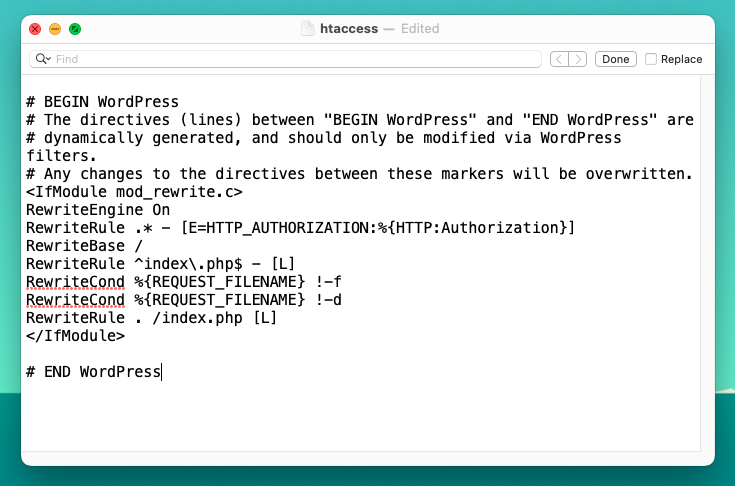Click the # BEGIN WordPress comment line
This screenshot has height=486, width=735.
tap(102, 101)
